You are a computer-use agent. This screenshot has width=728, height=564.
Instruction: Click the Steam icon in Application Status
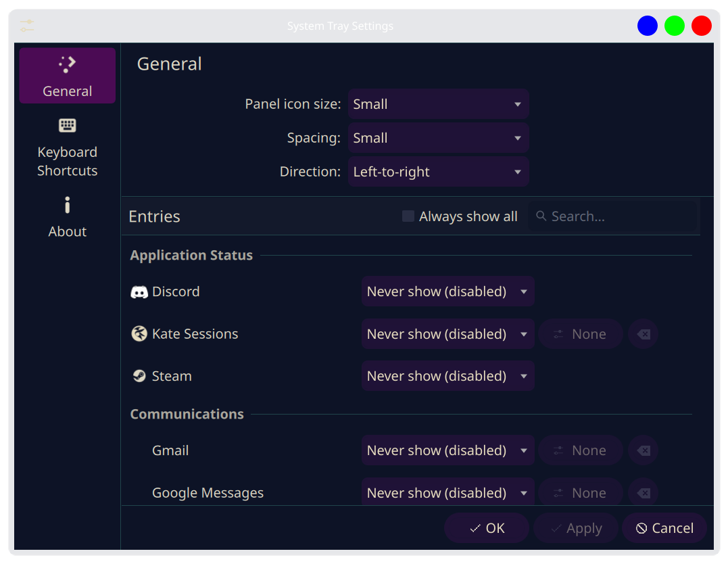click(x=139, y=376)
